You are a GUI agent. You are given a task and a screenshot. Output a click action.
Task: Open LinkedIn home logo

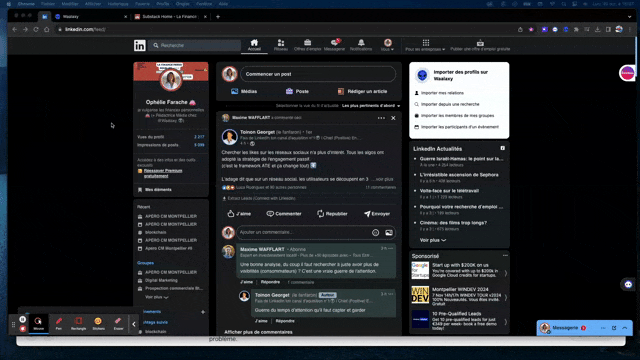click(x=140, y=45)
